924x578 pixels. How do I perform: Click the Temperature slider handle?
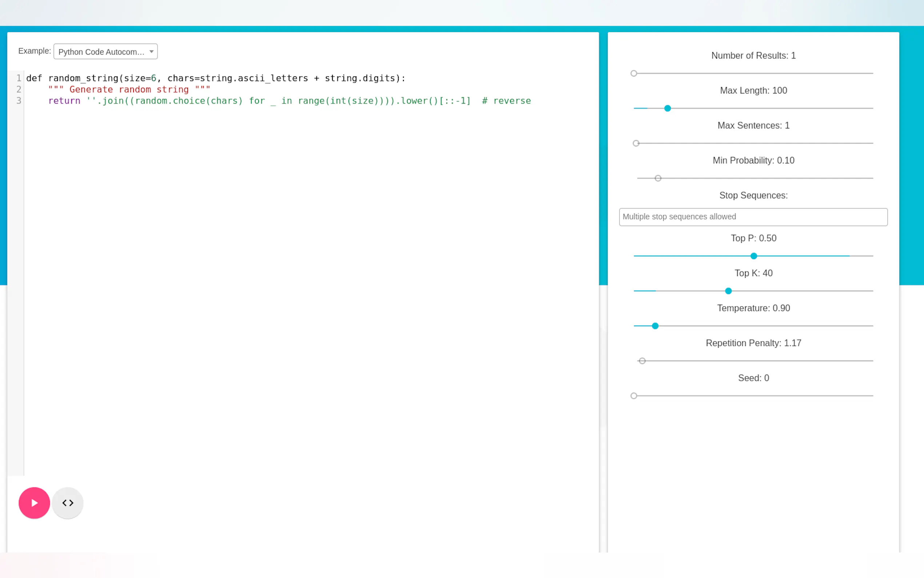tap(655, 326)
